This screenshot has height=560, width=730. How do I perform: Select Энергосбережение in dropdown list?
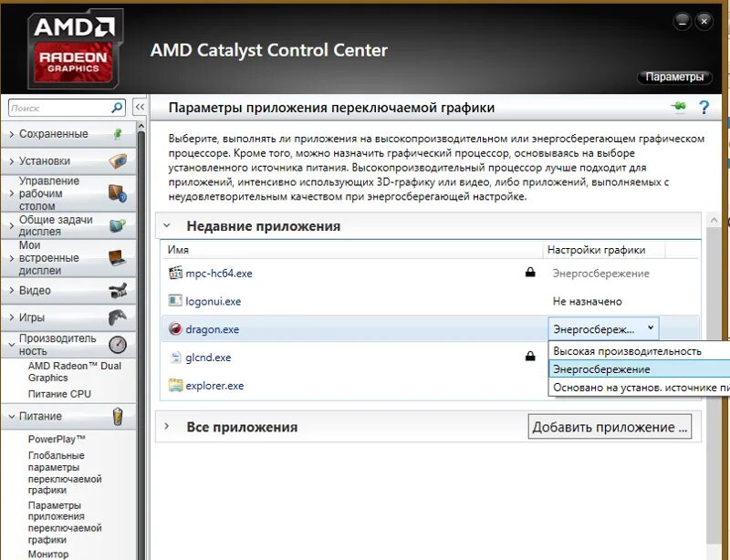coord(640,369)
